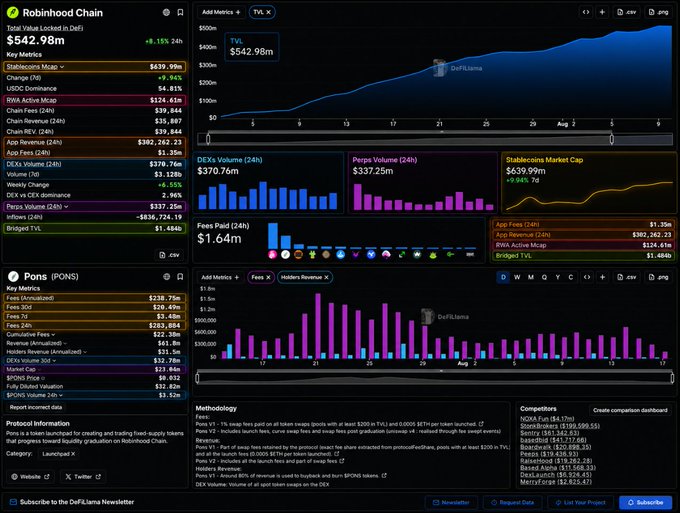Click Total Value Locked in DeFi label
Screen dimensions: 680x513
45,28
